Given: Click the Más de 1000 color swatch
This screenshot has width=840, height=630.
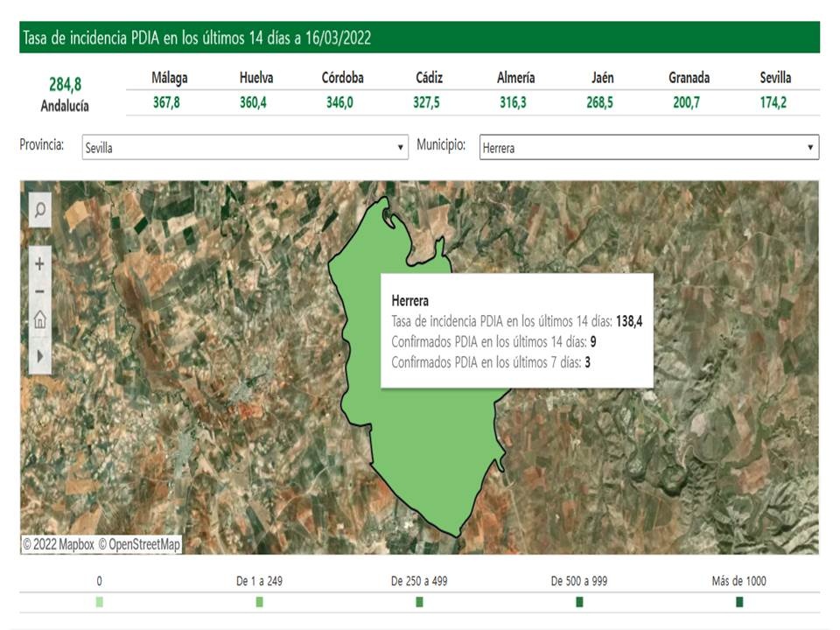Looking at the screenshot, I should tap(739, 602).
